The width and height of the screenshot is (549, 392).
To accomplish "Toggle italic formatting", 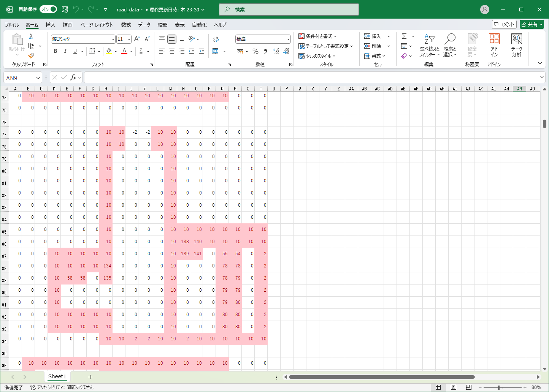I will (x=65, y=51).
